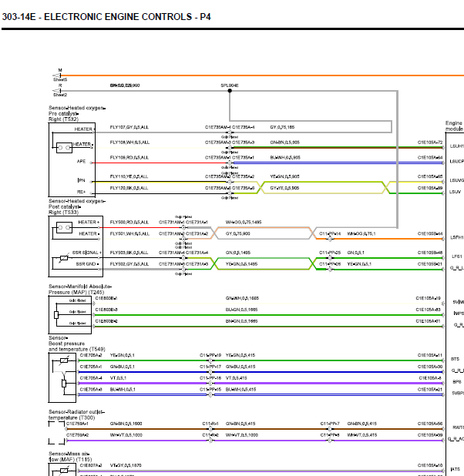Select connector label 'C11-PP-7'
464x476 pixels.
click(x=330, y=424)
